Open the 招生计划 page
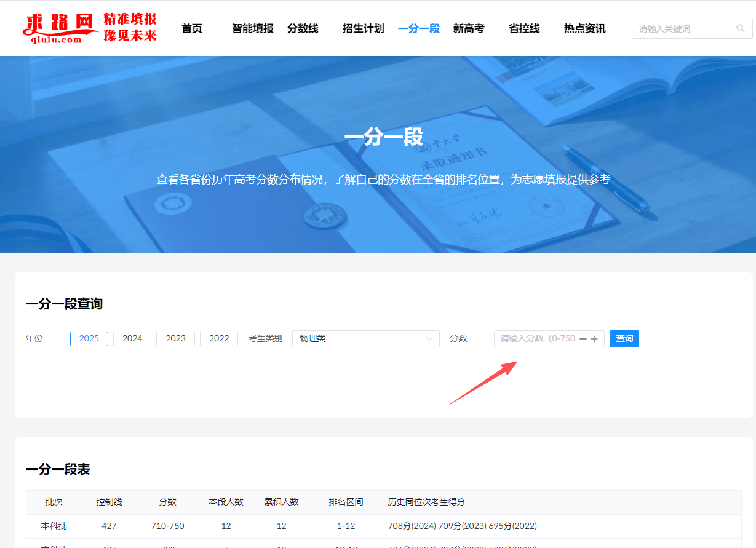This screenshot has width=756, height=548. click(363, 28)
